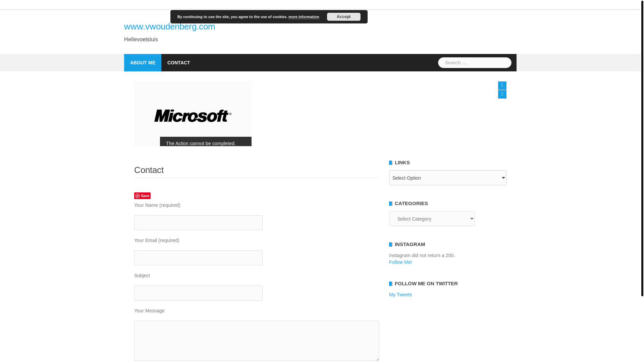Click the Your Email input field

tap(198, 258)
